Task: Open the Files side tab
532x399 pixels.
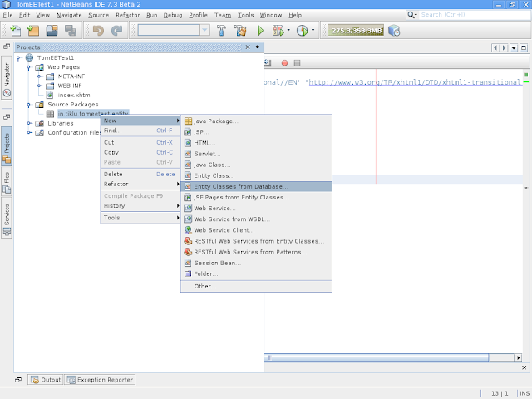Action: coord(7,183)
